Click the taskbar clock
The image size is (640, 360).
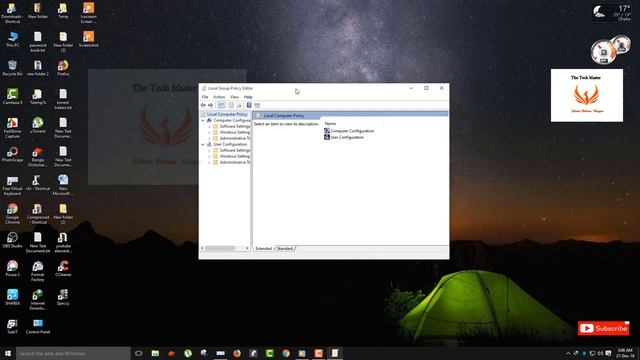pyautogui.click(x=625, y=353)
